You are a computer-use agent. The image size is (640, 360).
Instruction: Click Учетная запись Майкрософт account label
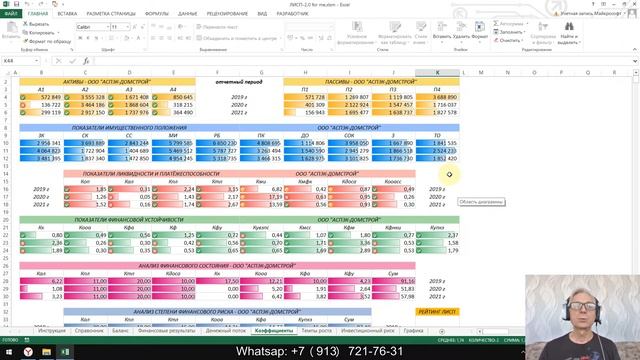tap(591, 13)
